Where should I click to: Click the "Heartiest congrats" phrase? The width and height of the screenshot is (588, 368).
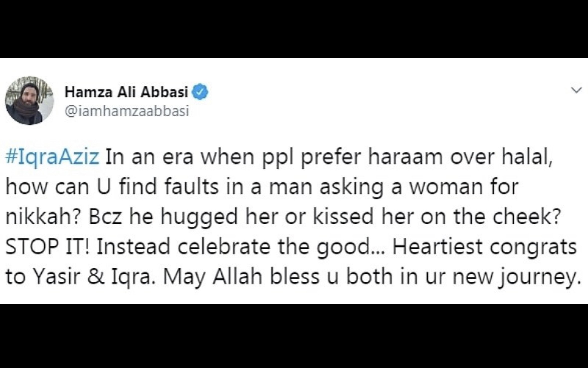(x=485, y=246)
